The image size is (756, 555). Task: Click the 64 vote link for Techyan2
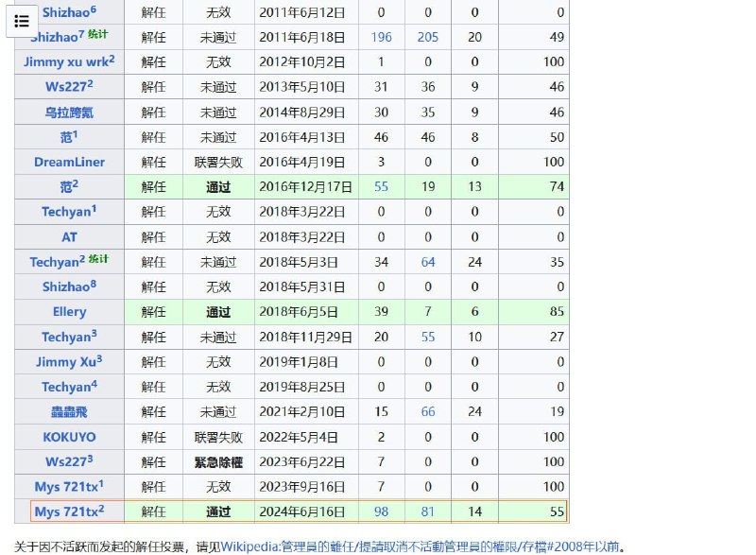pos(427,262)
